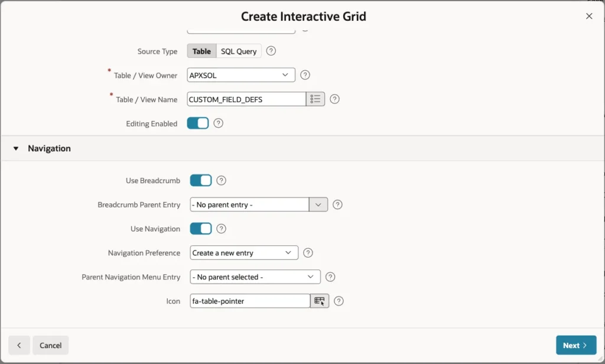This screenshot has height=364, width=605.
Task: Open help for Use Breadcrumb
Action: click(x=221, y=180)
